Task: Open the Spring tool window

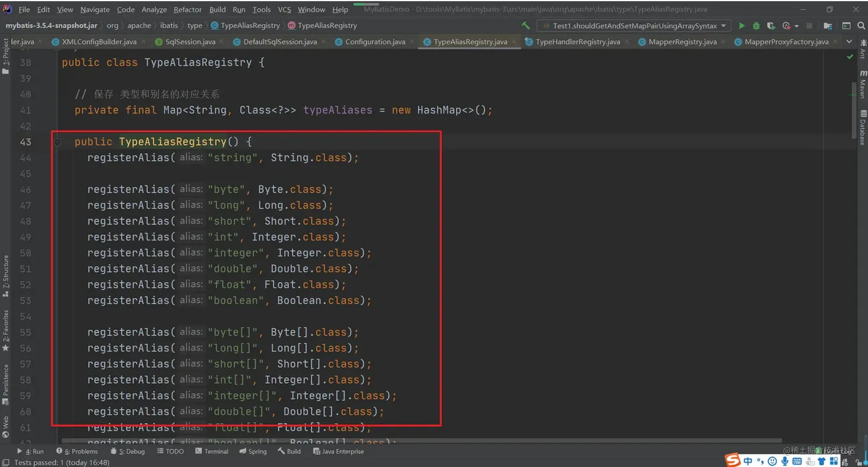Action: [252, 451]
